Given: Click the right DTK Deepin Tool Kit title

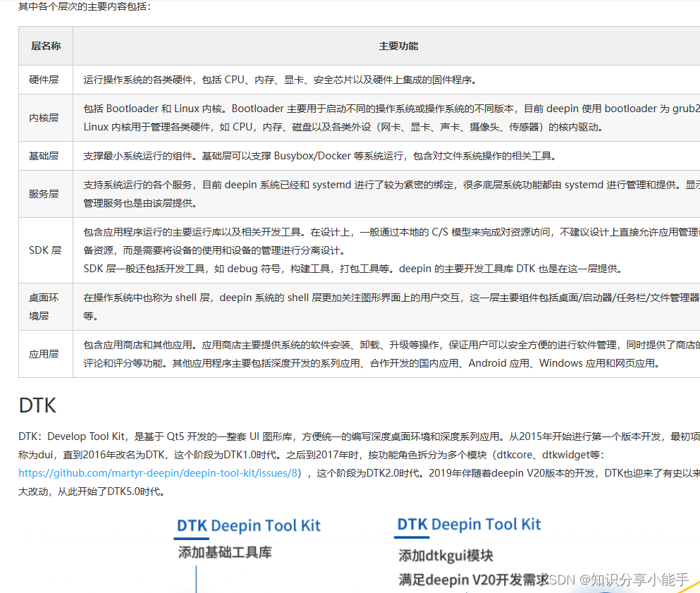Looking at the screenshot, I should point(469,524).
